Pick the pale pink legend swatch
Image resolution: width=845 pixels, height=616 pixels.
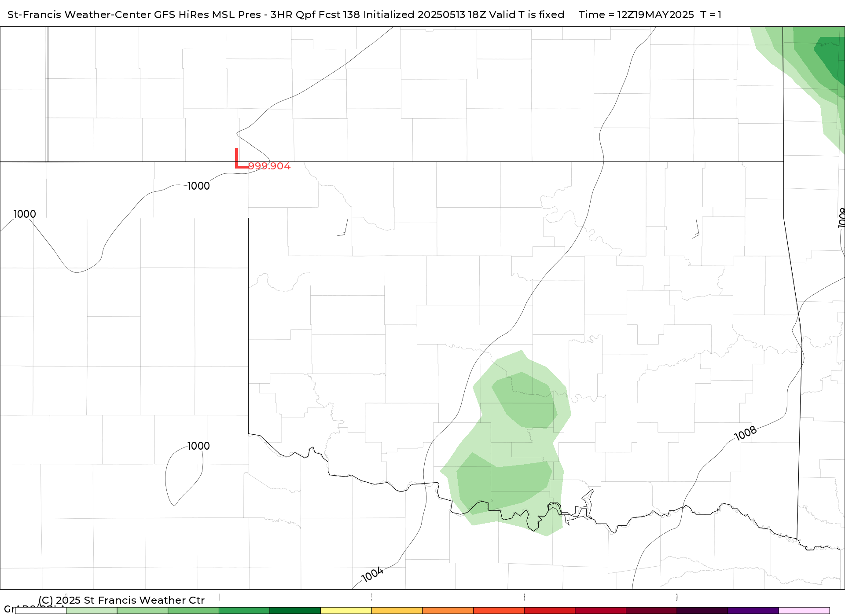click(804, 611)
